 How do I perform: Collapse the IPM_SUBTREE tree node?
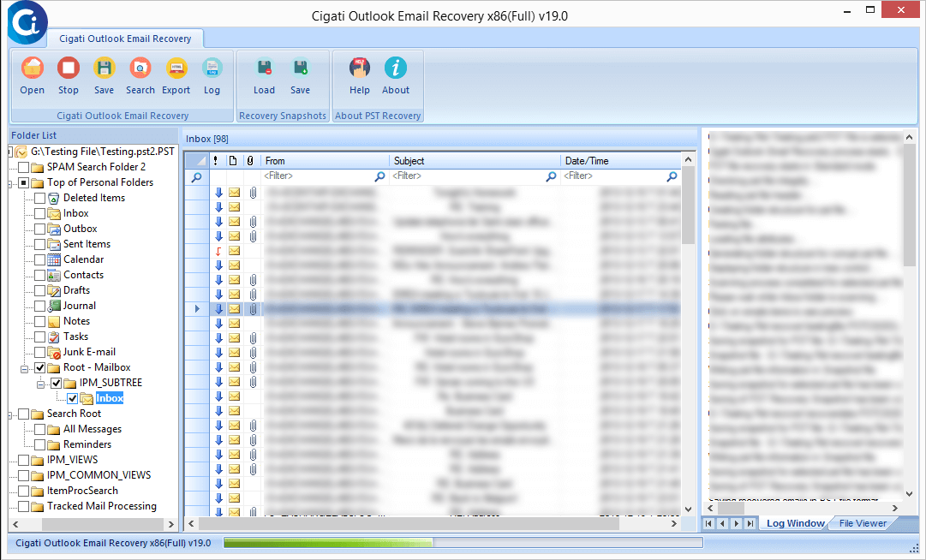click(x=41, y=384)
